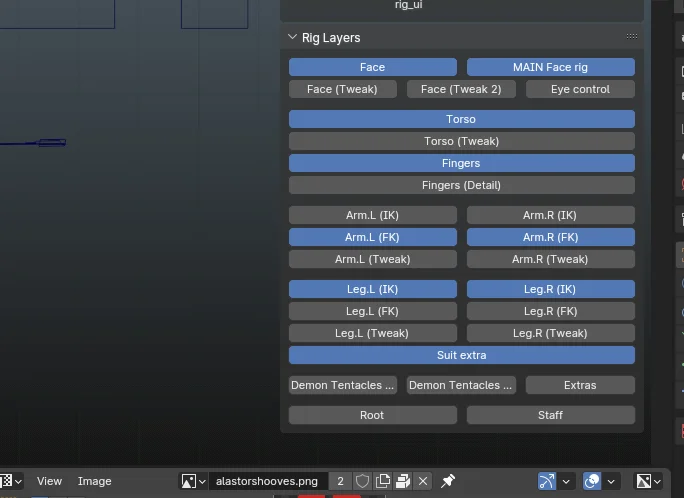This screenshot has width=684, height=498.
Task: Toggle the Face rig layer
Action: pyautogui.click(x=372, y=67)
